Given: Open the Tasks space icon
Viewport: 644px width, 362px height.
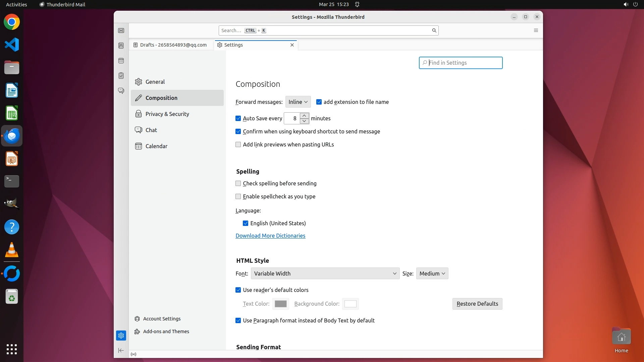Looking at the screenshot, I should (x=121, y=76).
